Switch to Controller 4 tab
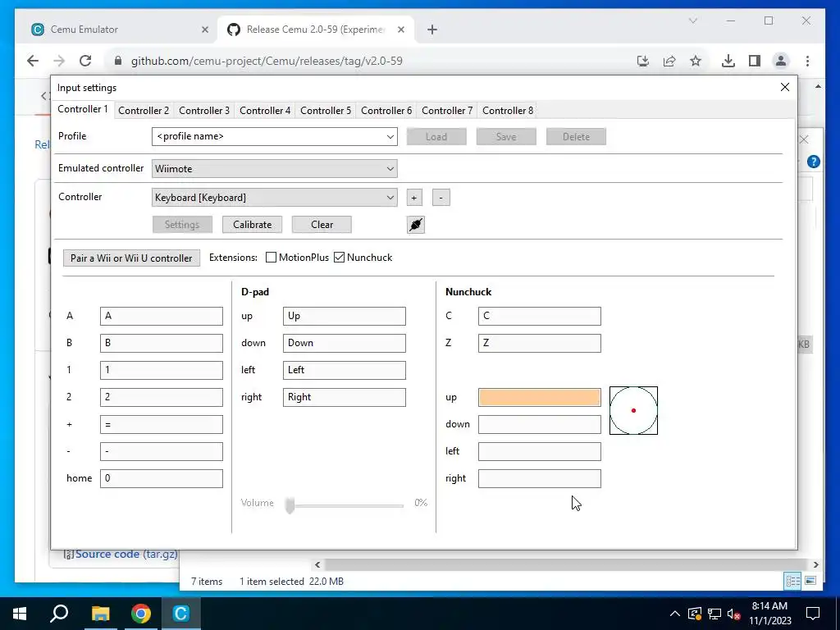This screenshot has width=840, height=630. pos(265,111)
